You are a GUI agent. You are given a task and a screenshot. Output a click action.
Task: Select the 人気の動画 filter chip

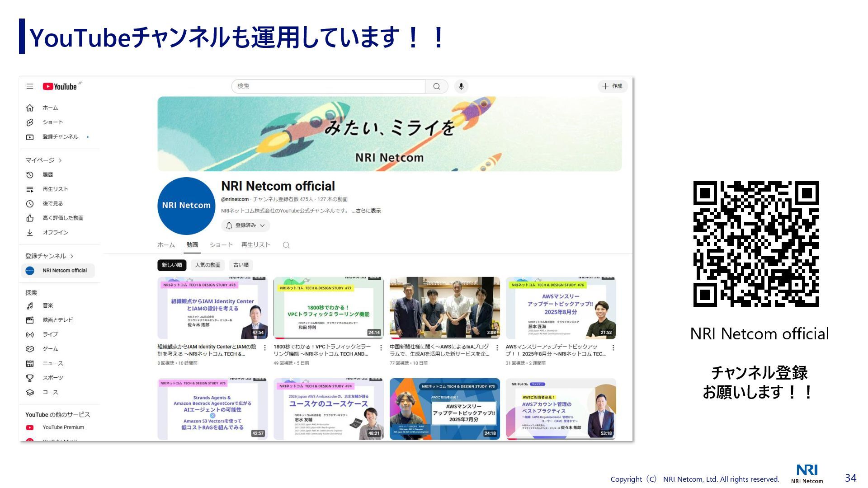click(208, 265)
